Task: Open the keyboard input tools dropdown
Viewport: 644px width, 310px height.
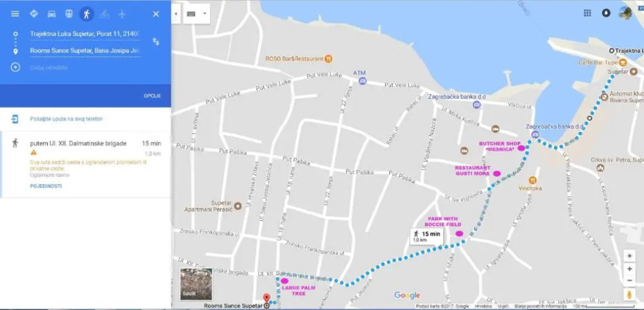Action: (x=196, y=14)
